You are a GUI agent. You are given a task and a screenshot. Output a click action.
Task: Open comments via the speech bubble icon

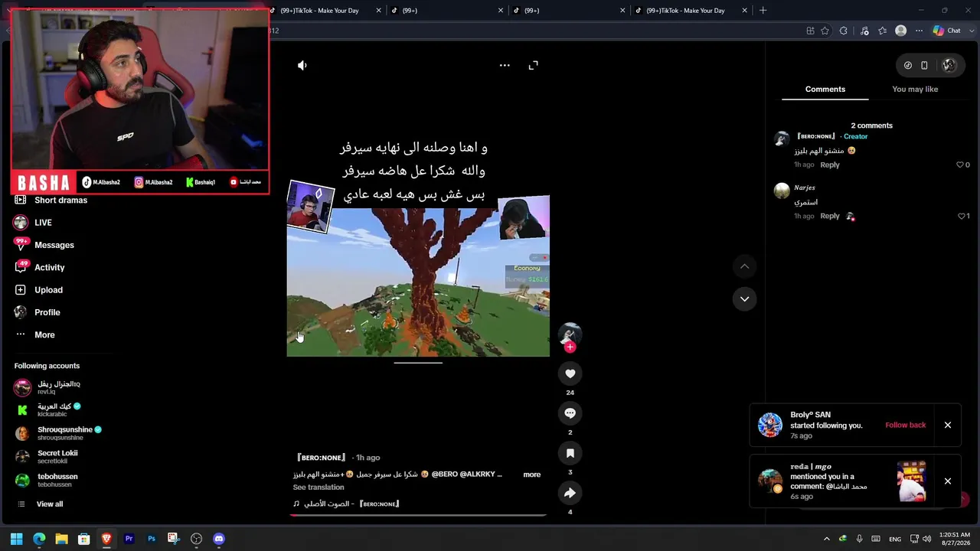(x=570, y=413)
